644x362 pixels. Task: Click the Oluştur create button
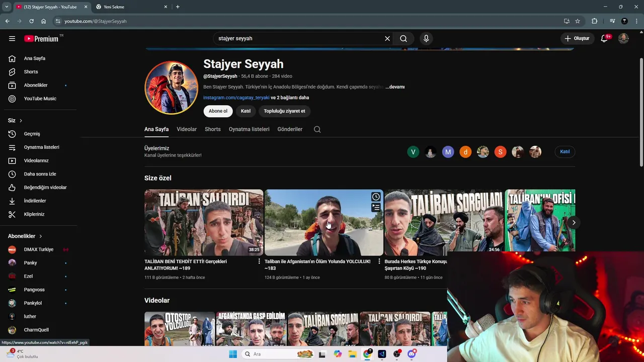tap(577, 38)
